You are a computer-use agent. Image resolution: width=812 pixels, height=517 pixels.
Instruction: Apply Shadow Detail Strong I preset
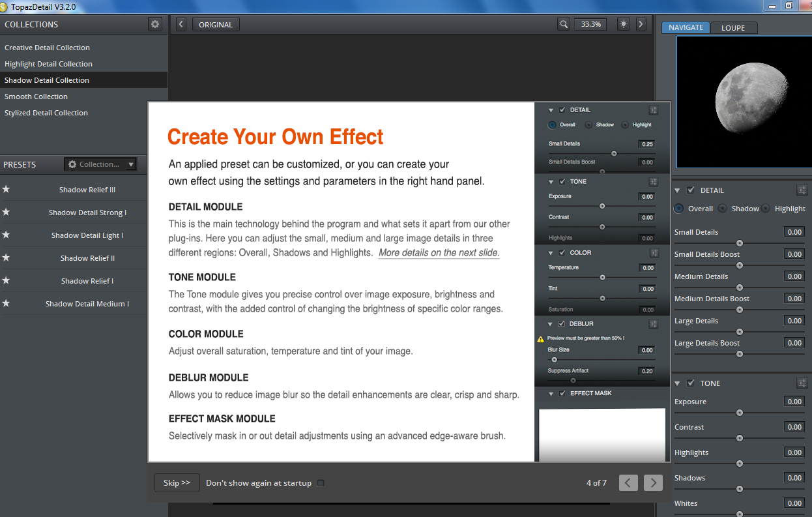tap(87, 213)
